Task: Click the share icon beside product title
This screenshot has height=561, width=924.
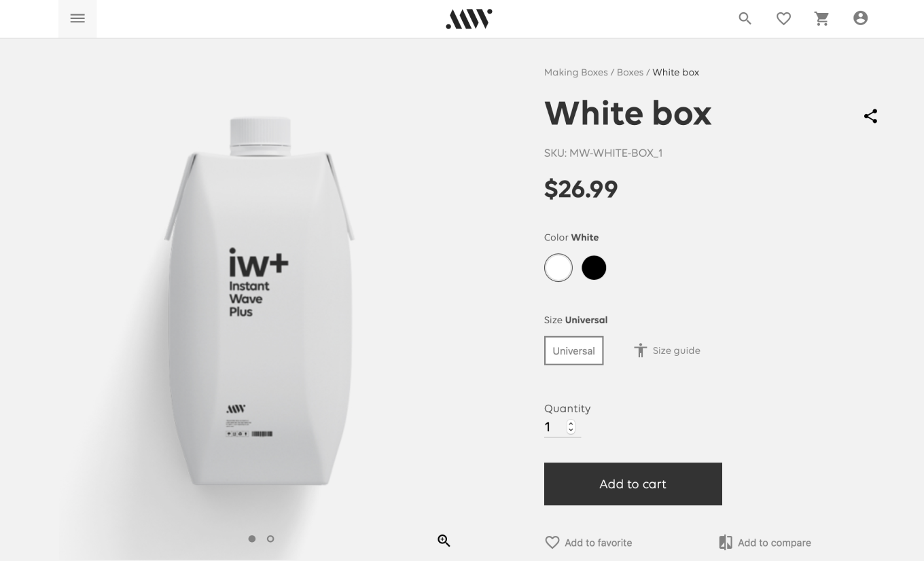Action: 870,116
